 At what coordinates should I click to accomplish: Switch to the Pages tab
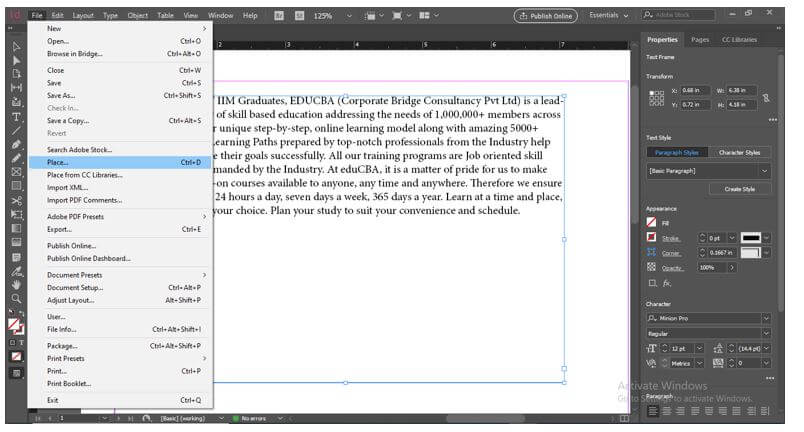[700, 40]
